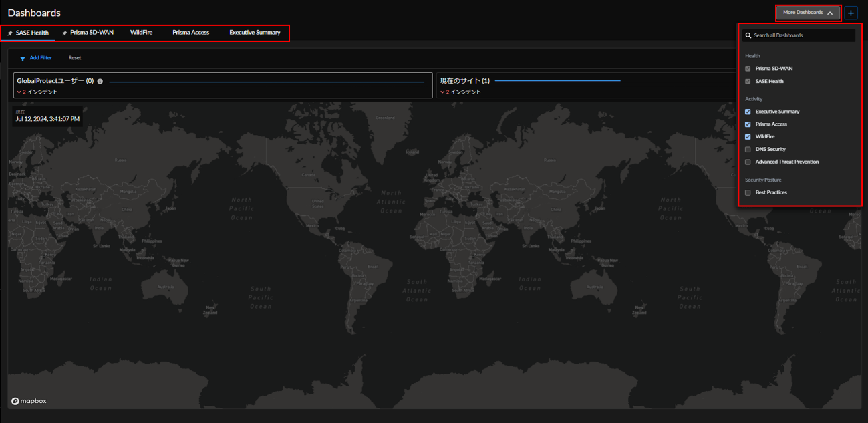Expand the 2 インシデント chevron under 現在のサイト
This screenshot has height=423, width=868.
442,92
